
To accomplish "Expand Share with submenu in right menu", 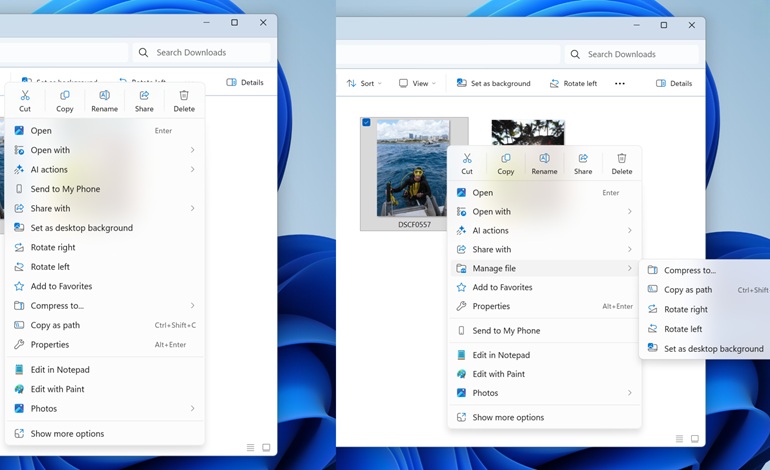I will coord(629,249).
